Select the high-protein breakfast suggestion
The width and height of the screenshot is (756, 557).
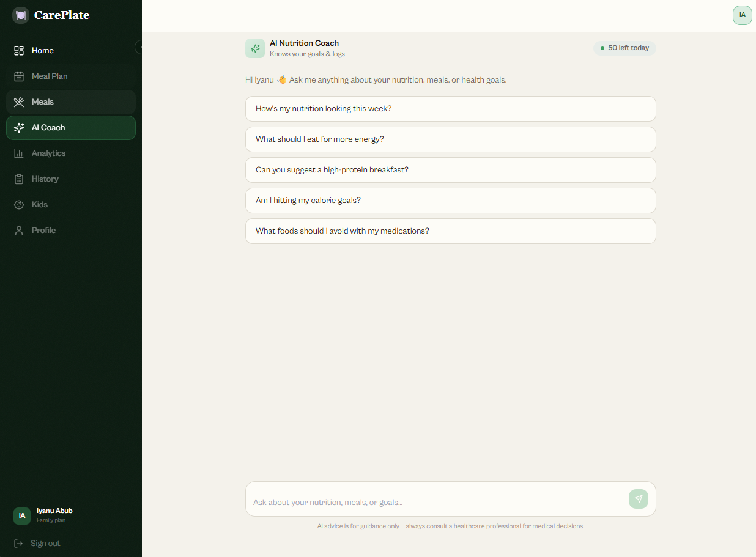(x=450, y=170)
